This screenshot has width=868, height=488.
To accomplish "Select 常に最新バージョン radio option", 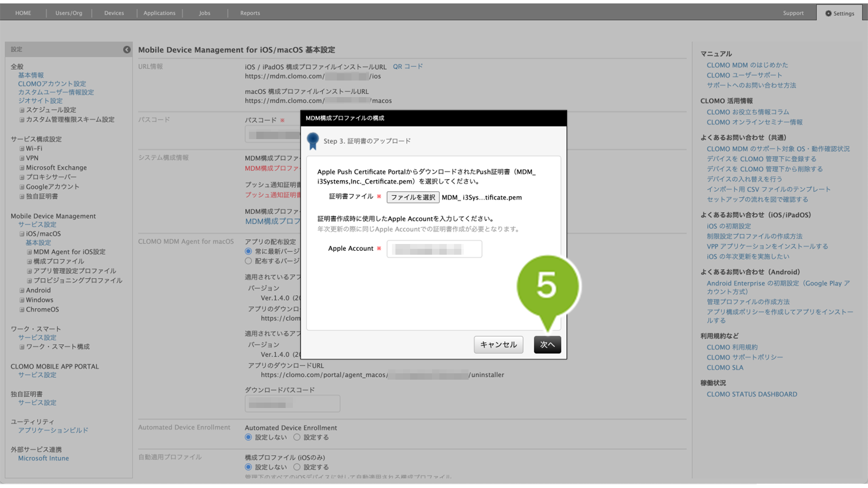I will tap(248, 251).
